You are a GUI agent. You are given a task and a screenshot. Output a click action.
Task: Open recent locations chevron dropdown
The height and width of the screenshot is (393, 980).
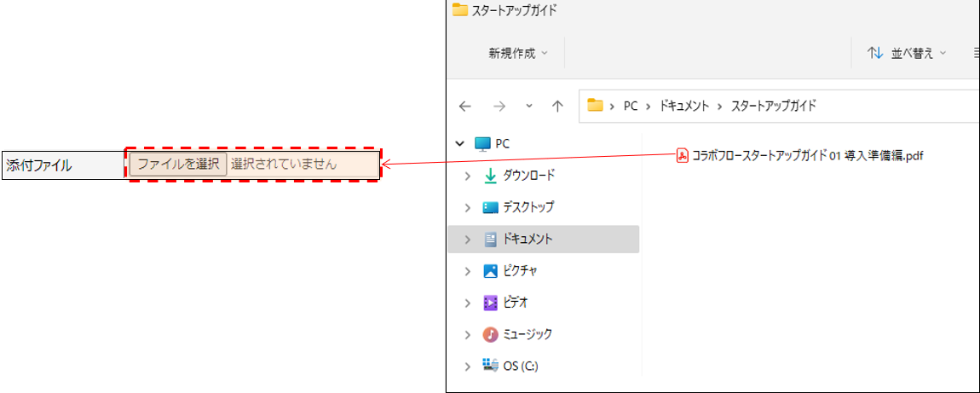[x=529, y=106]
